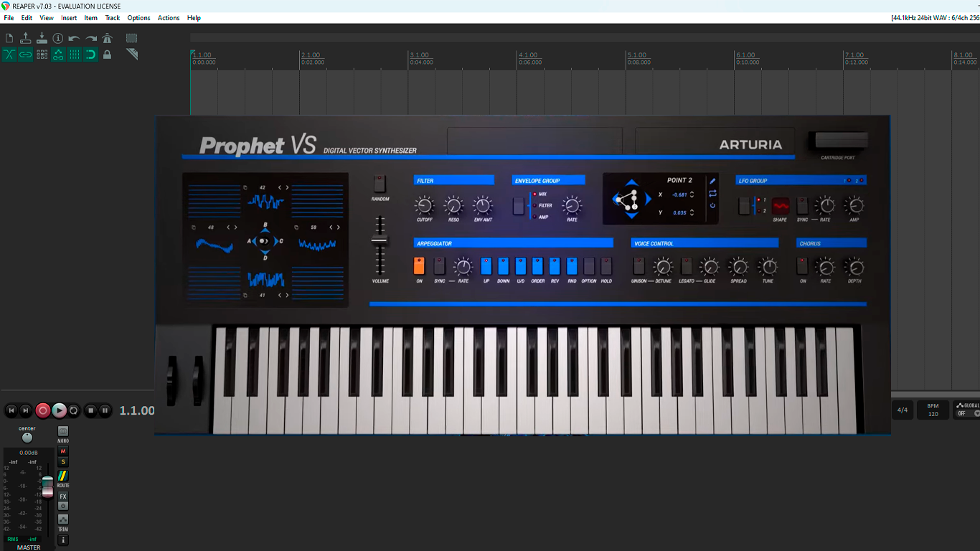Toggle envelope points move with items
Viewport: 980px width, 551px height.
pos(58,55)
